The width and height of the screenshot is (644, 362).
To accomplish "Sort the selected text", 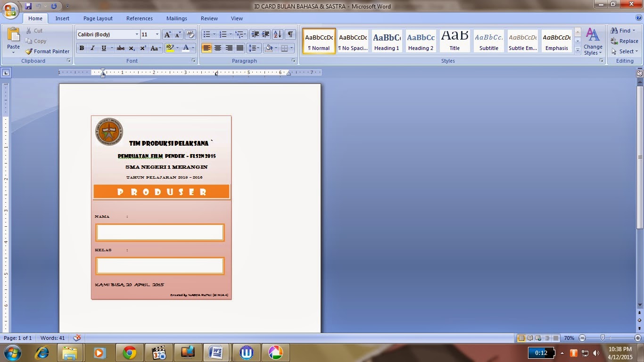I will click(278, 34).
